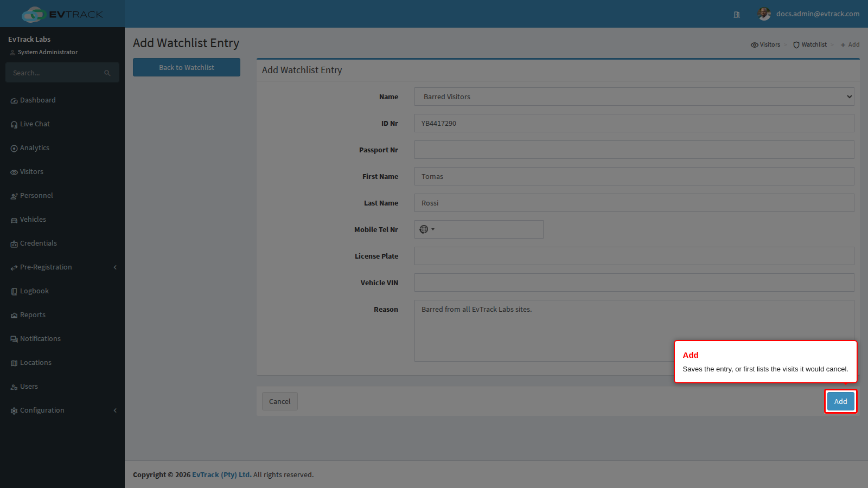Follow the EvTrack (Pty) Ltd. footer link
Image resolution: width=868 pixels, height=488 pixels.
tap(222, 474)
